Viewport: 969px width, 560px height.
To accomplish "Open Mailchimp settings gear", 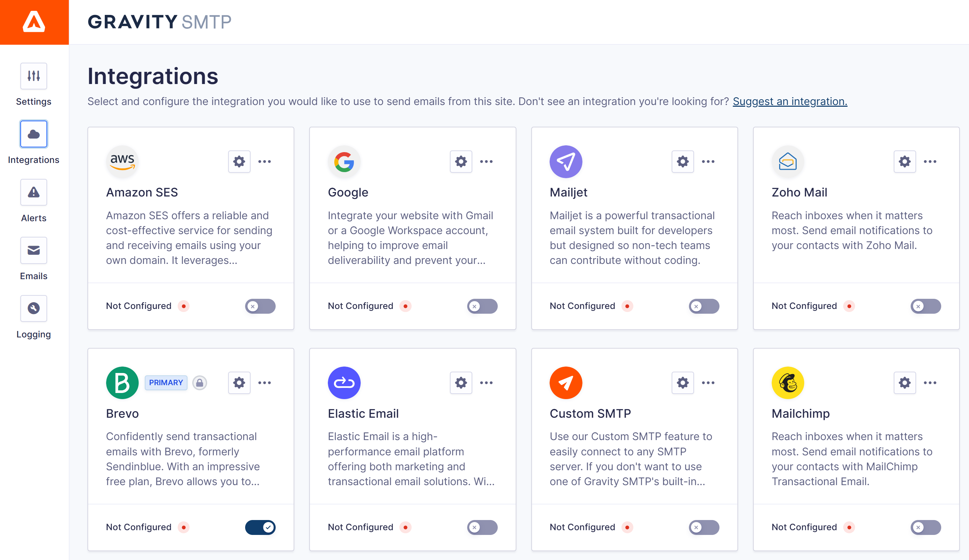I will [x=905, y=382].
